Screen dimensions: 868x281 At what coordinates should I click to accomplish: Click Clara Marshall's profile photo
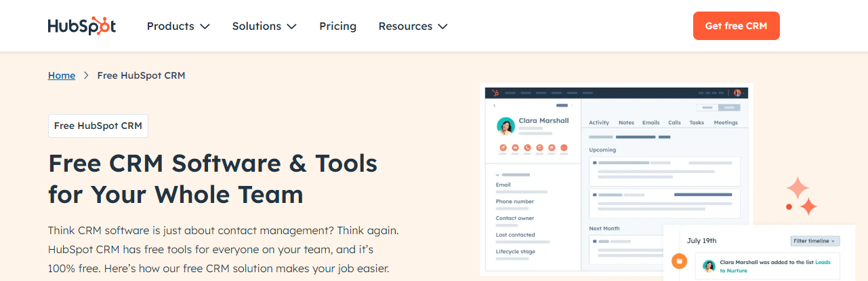pos(505,126)
